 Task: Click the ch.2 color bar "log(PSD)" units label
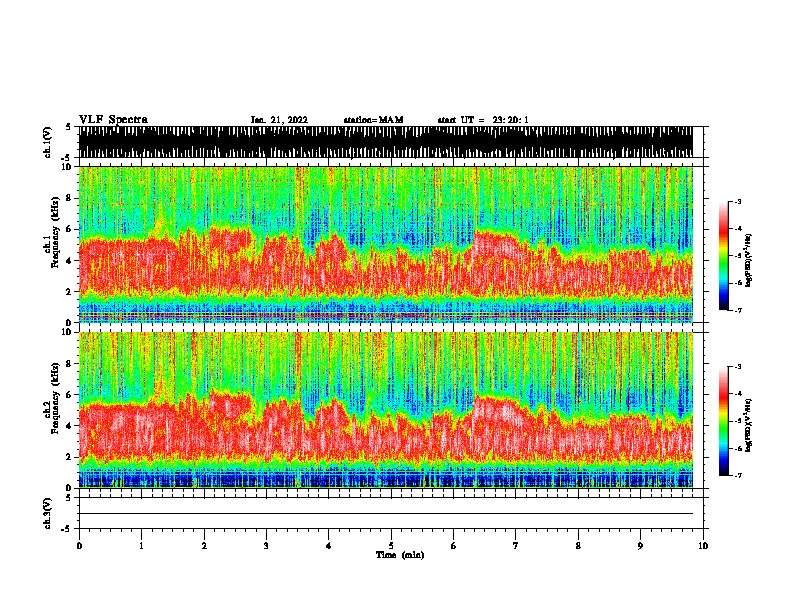pyautogui.click(x=749, y=425)
